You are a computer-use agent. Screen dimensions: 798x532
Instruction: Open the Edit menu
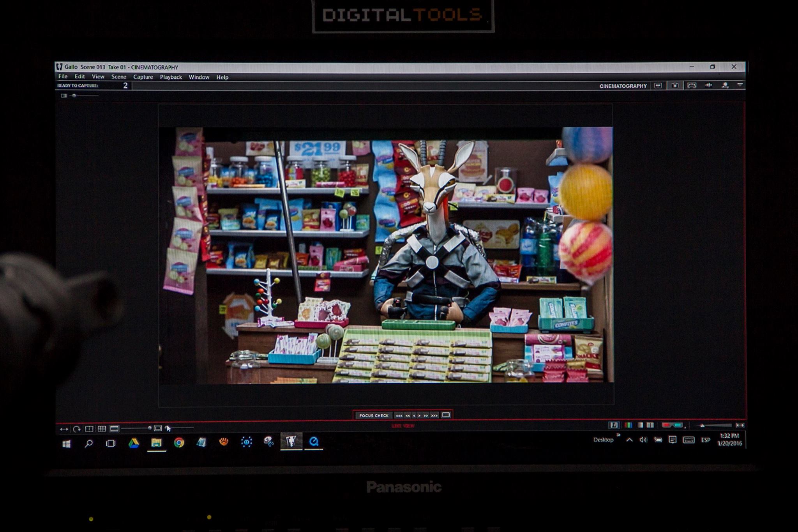pos(79,77)
